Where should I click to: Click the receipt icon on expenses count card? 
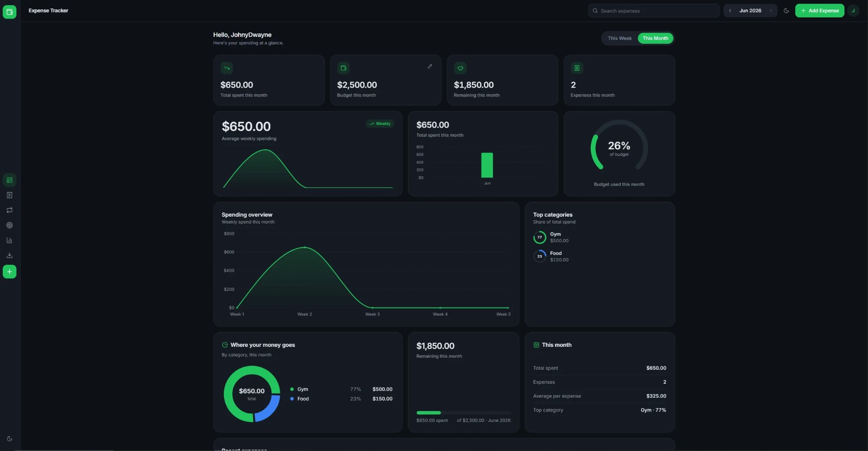[x=577, y=68]
